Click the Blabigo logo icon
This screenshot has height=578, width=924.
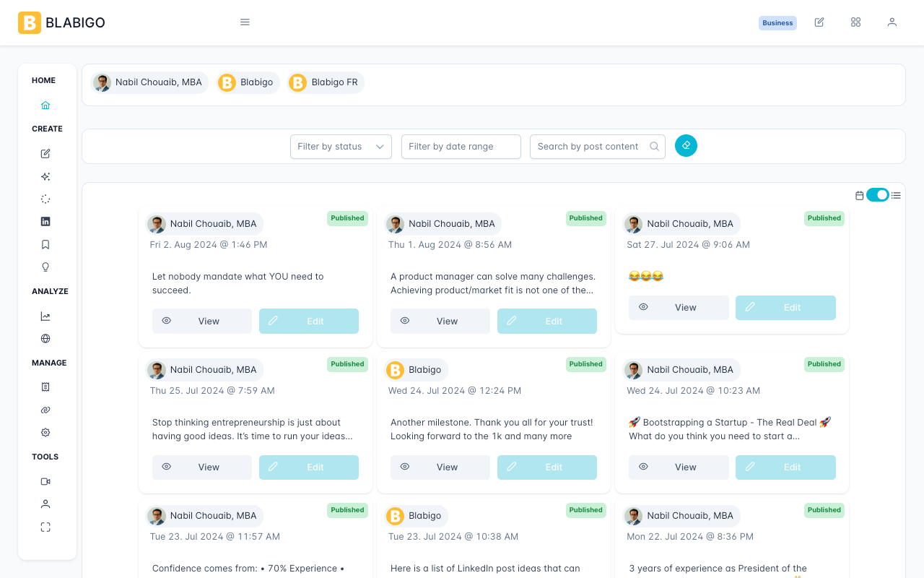[x=30, y=22]
